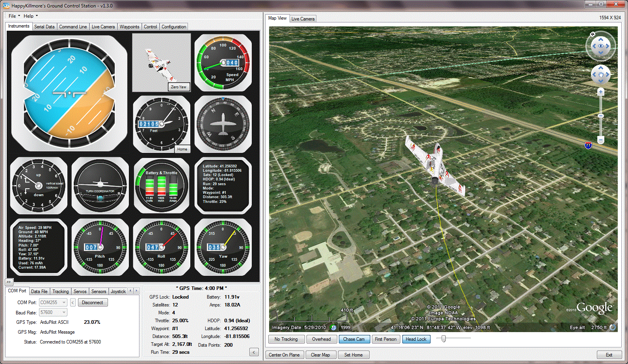The image size is (628, 364).
Task: Click the Exit button
Action: click(609, 355)
